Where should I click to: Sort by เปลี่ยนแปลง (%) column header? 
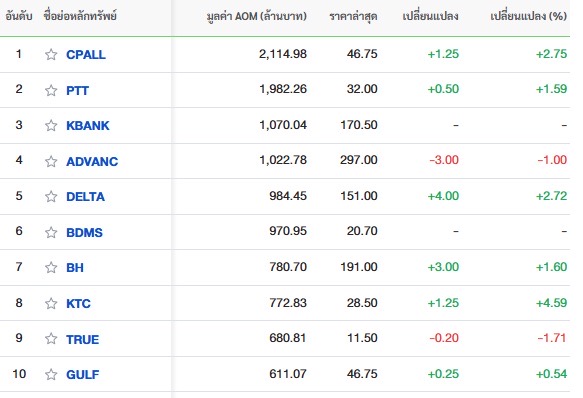528,16
